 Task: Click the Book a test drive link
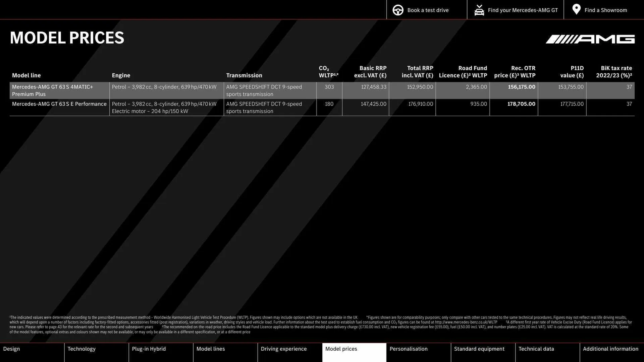[428, 10]
